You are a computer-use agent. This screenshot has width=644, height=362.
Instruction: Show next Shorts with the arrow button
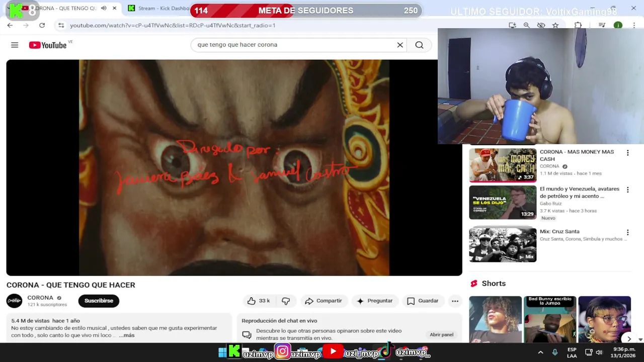coord(628,338)
